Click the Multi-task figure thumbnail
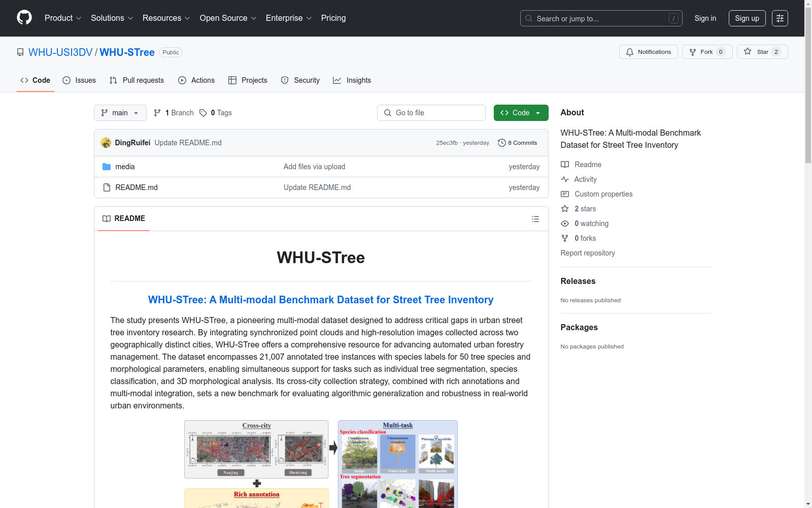Image resolution: width=812 pixels, height=508 pixels. [398, 464]
